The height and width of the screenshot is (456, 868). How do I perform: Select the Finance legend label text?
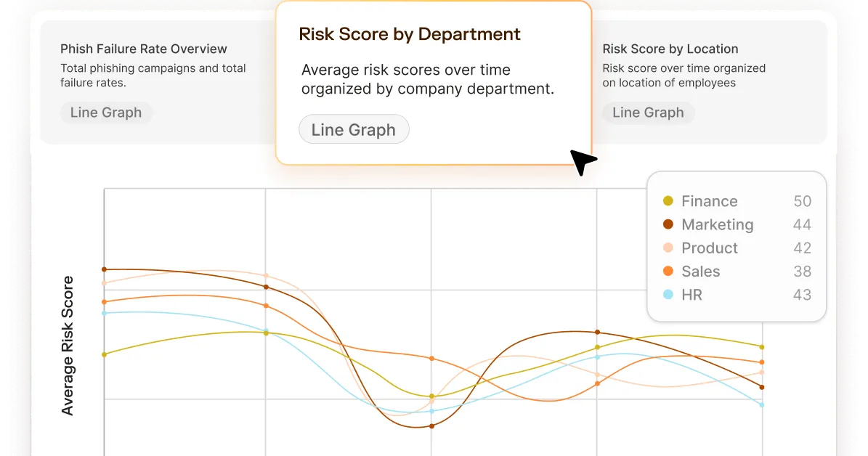[709, 201]
